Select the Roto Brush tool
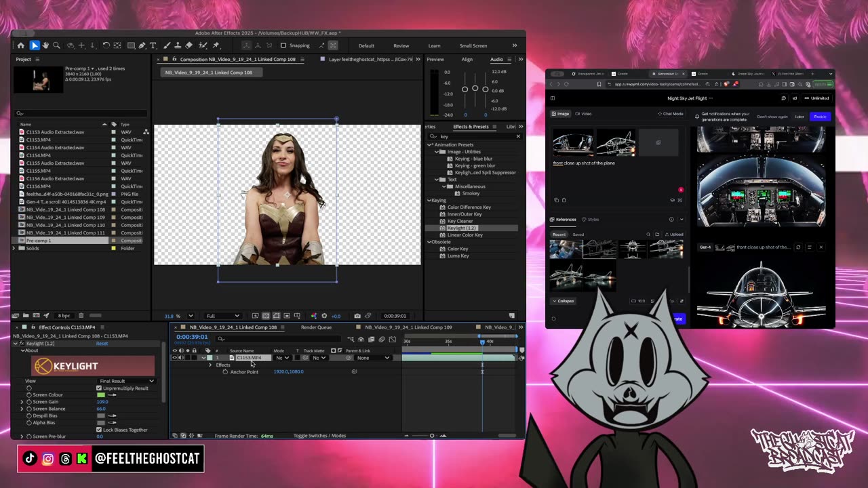868x488 pixels. click(x=202, y=45)
